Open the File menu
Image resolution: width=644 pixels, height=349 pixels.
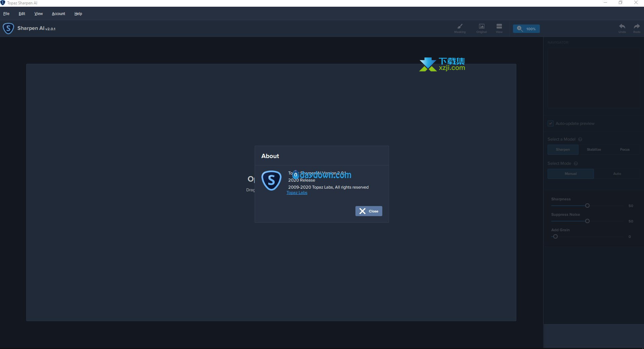coord(6,14)
